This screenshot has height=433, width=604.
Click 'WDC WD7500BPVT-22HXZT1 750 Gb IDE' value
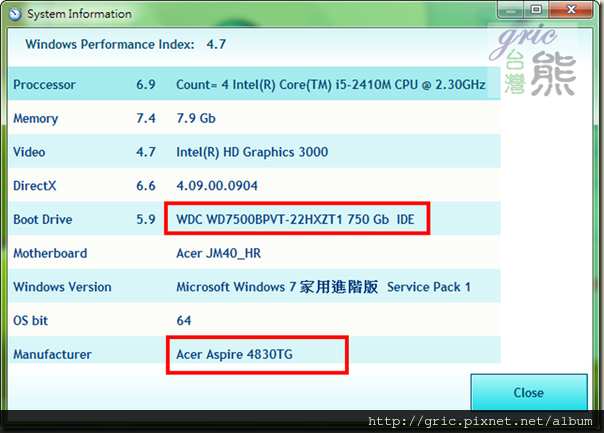pos(295,219)
